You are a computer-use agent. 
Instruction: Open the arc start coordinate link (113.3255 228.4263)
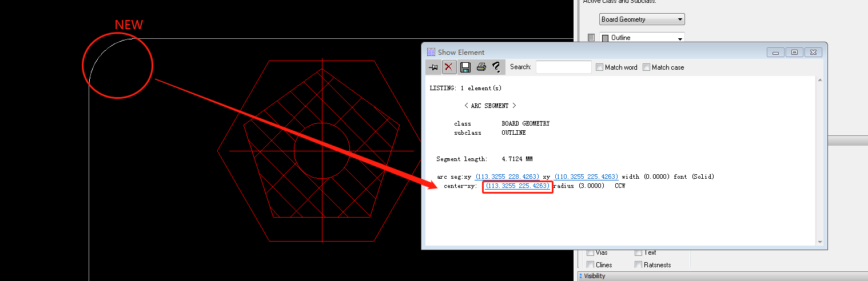507,177
